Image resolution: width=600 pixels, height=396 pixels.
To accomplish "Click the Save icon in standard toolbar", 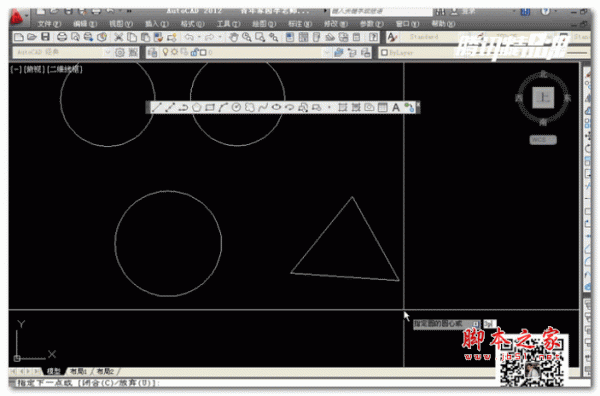I will pyautogui.click(x=46, y=37).
